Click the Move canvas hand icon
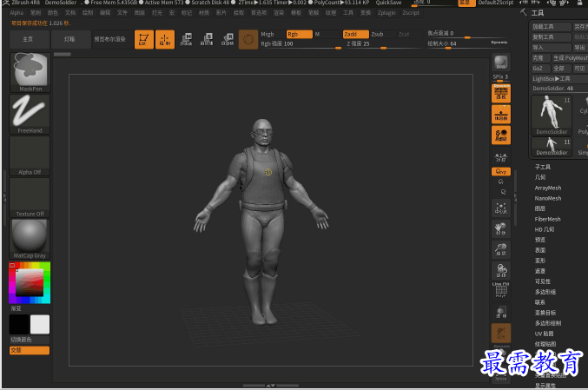The image size is (588, 390). coord(501,228)
